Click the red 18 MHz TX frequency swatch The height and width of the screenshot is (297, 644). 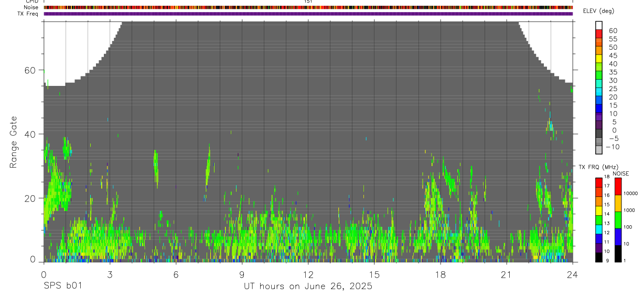pyautogui.click(x=599, y=182)
